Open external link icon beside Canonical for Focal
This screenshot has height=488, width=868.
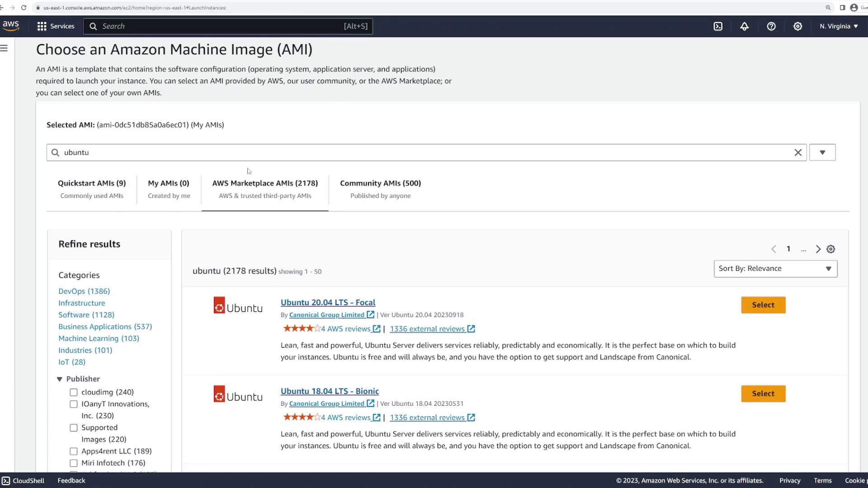pyautogui.click(x=371, y=314)
